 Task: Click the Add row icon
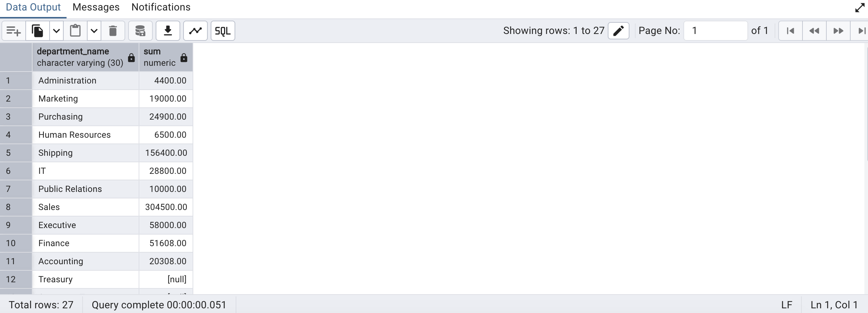[14, 31]
